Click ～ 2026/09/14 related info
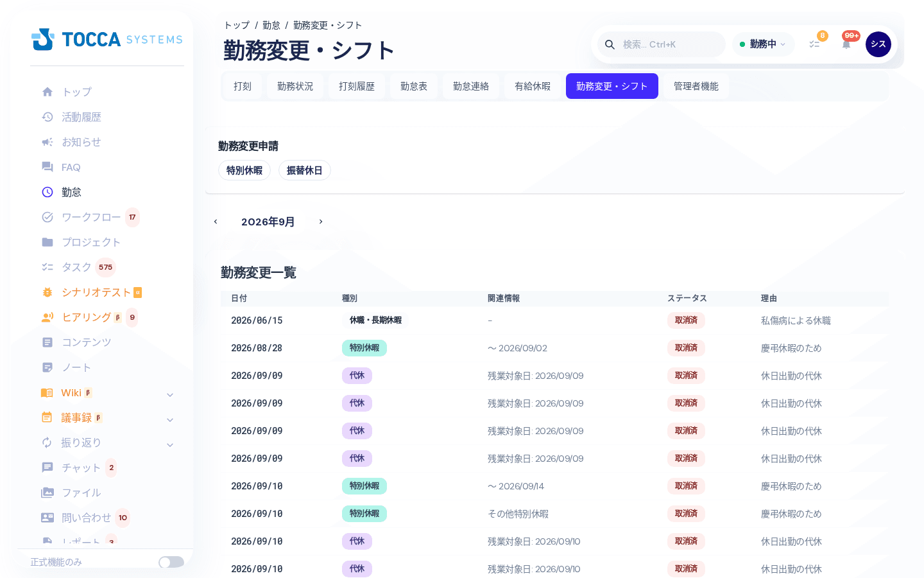The image size is (924, 578). tap(516, 486)
